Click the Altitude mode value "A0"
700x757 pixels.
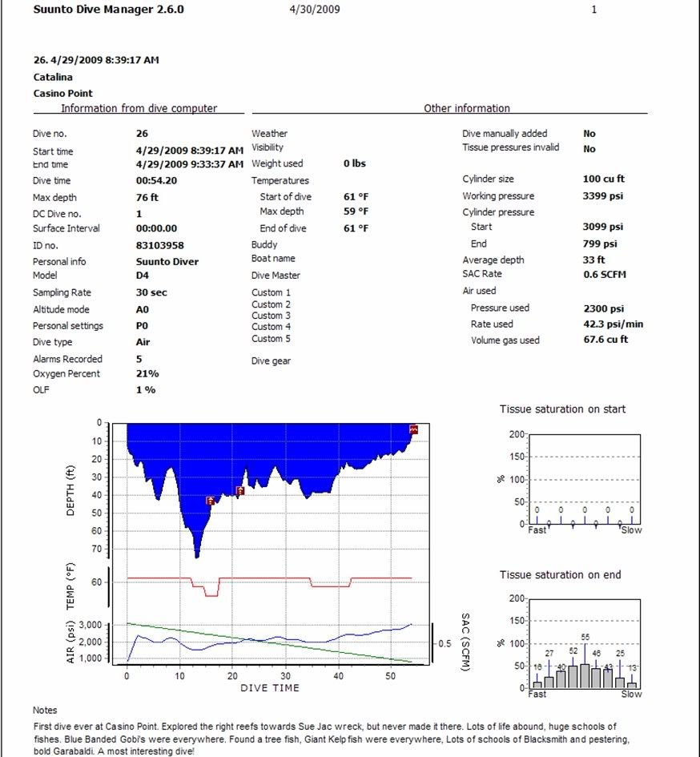(143, 309)
